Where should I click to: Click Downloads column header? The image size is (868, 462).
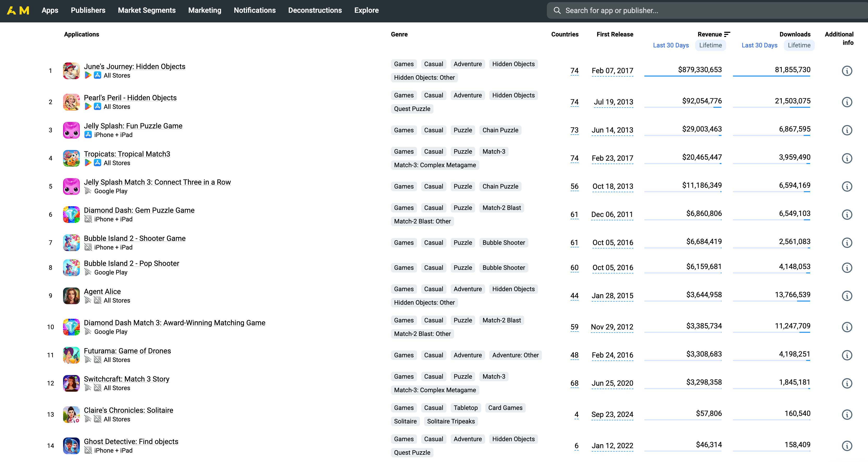point(795,34)
